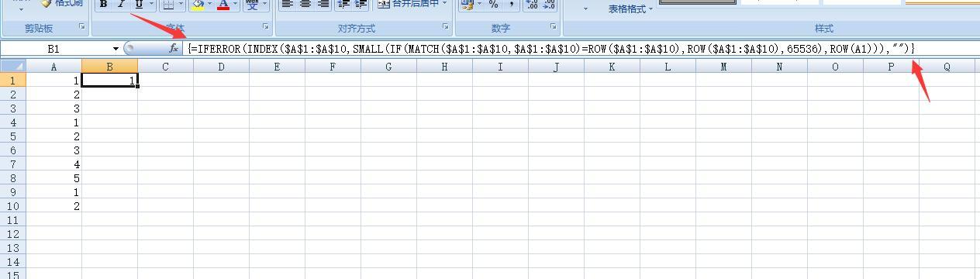This screenshot has width=980, height=279.
Task: Decrease decimal places
Action: pos(549,4)
